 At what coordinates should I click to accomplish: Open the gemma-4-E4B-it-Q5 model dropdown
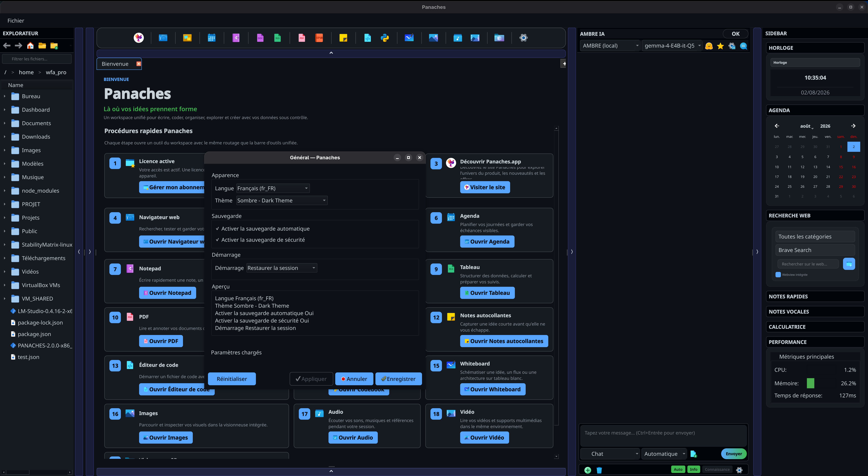672,46
